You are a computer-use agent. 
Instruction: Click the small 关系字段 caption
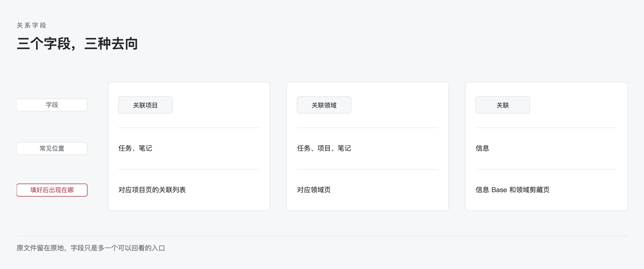[31, 25]
